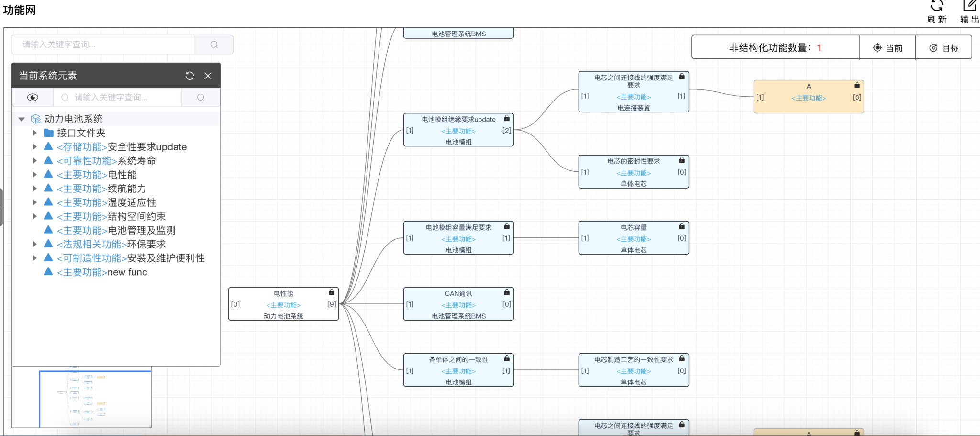Viewport: 980px width, 436px height.
Task: Click the top keyword search field
Action: pyautogui.click(x=103, y=45)
